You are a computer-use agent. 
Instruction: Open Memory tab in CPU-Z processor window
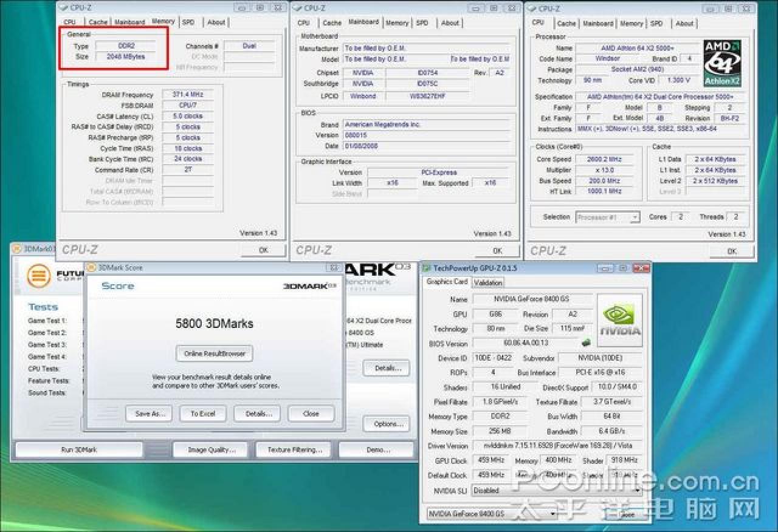click(x=631, y=23)
